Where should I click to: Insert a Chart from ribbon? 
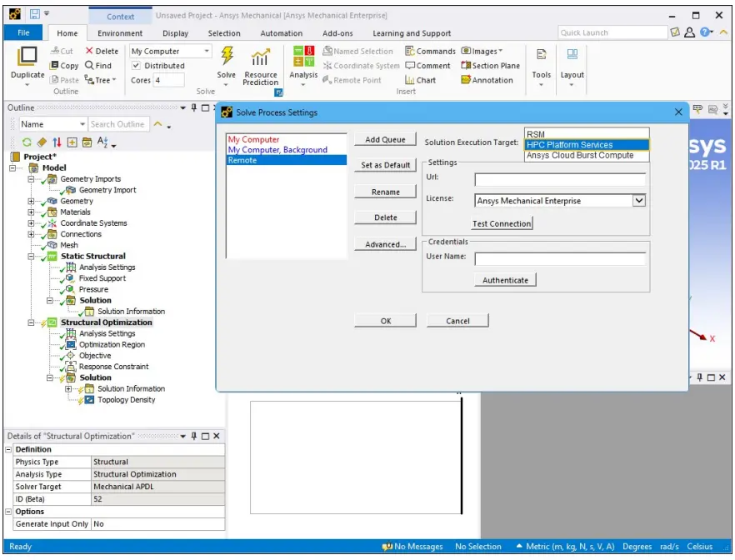tap(420, 80)
